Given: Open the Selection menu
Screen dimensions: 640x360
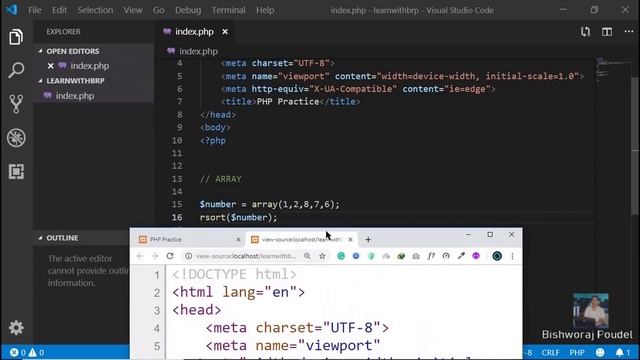Looking at the screenshot, I should coord(95,10).
